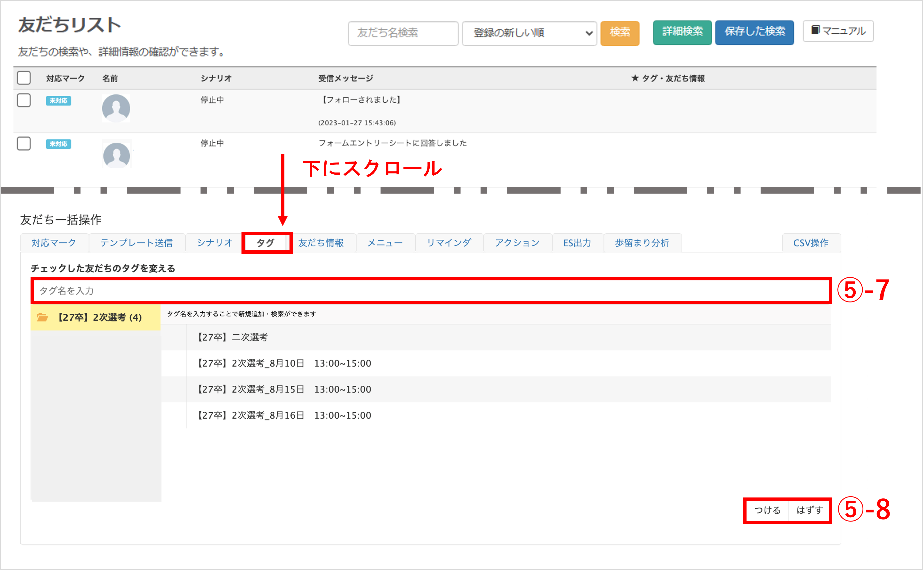
Task: Click the つける button to attach tag
Action: coord(767,510)
